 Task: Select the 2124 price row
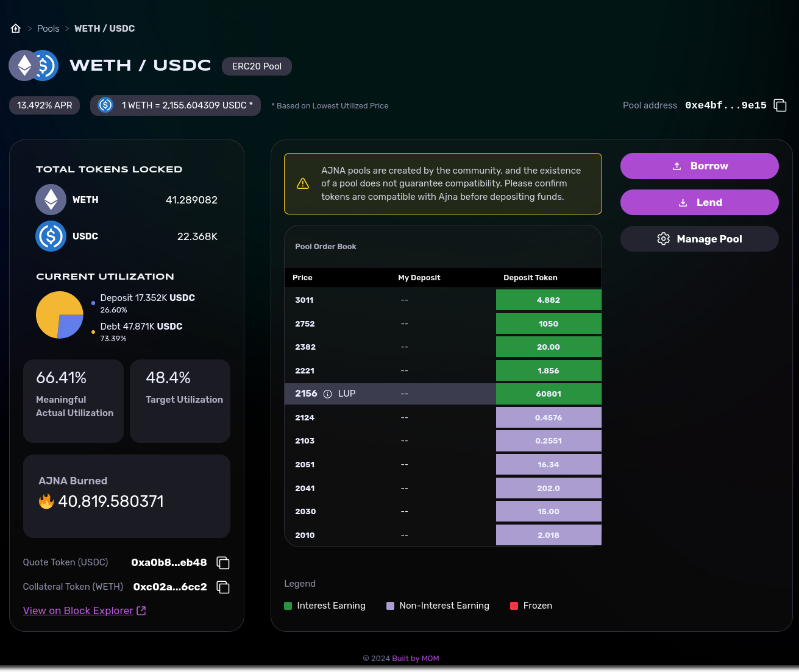(443, 418)
